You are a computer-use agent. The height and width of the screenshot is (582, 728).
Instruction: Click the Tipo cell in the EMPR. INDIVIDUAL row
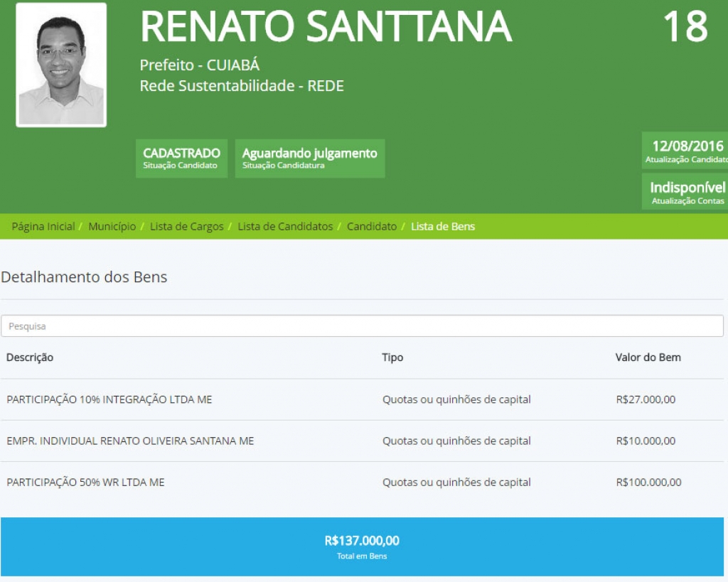tap(456, 441)
